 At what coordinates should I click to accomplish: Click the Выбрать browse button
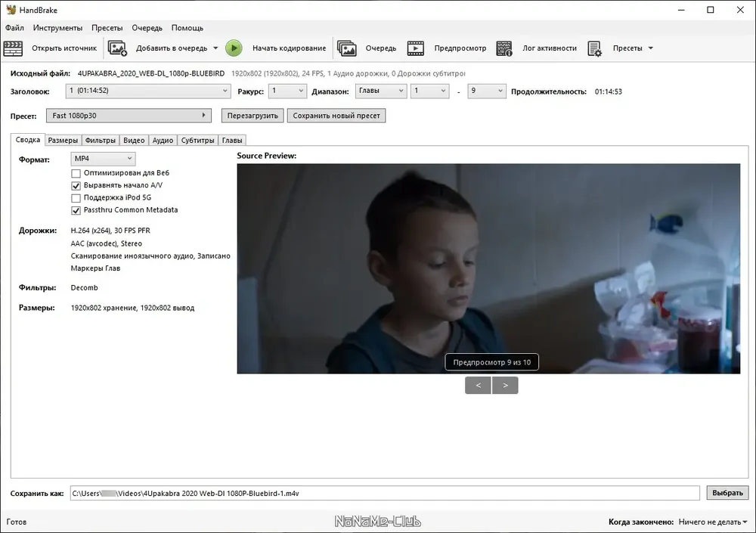coord(727,493)
